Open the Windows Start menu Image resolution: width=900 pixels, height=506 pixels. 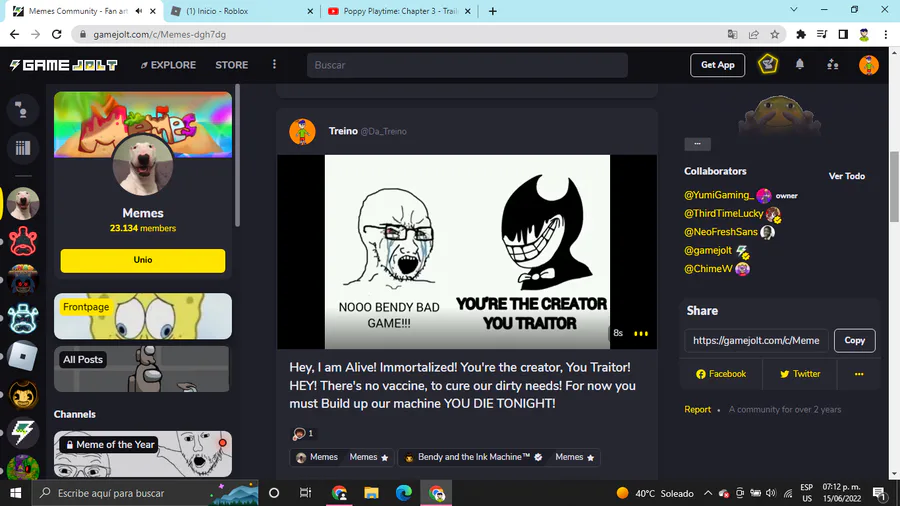pos(15,493)
